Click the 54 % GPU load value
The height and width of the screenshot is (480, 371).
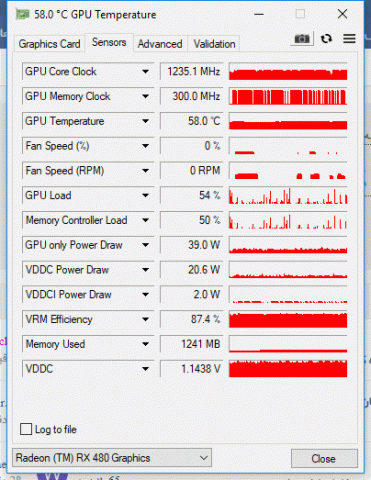(191, 195)
